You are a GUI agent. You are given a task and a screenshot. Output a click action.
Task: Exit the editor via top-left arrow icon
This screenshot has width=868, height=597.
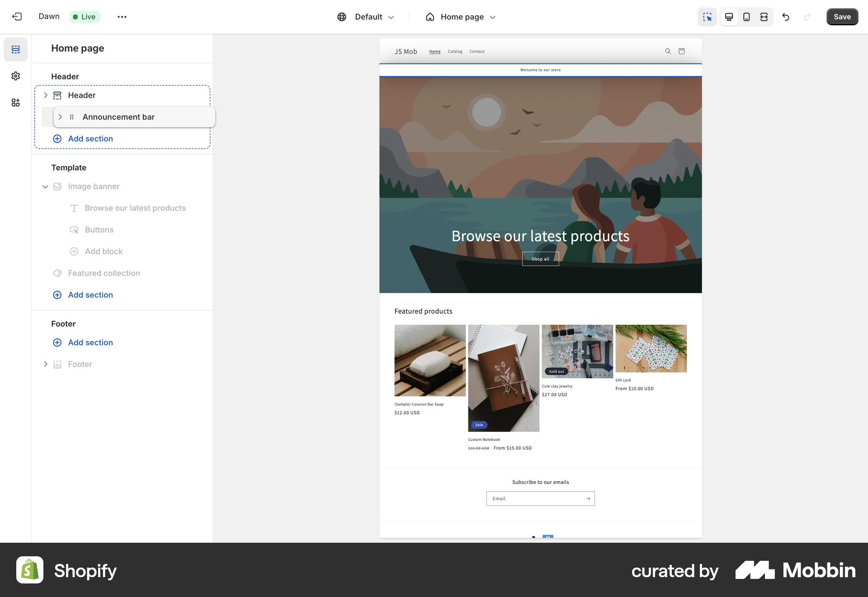17,17
